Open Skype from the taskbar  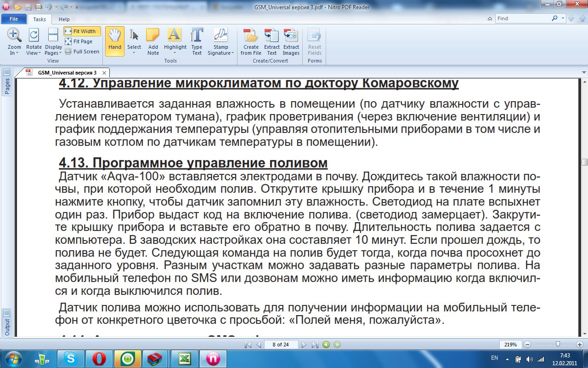pos(70,358)
